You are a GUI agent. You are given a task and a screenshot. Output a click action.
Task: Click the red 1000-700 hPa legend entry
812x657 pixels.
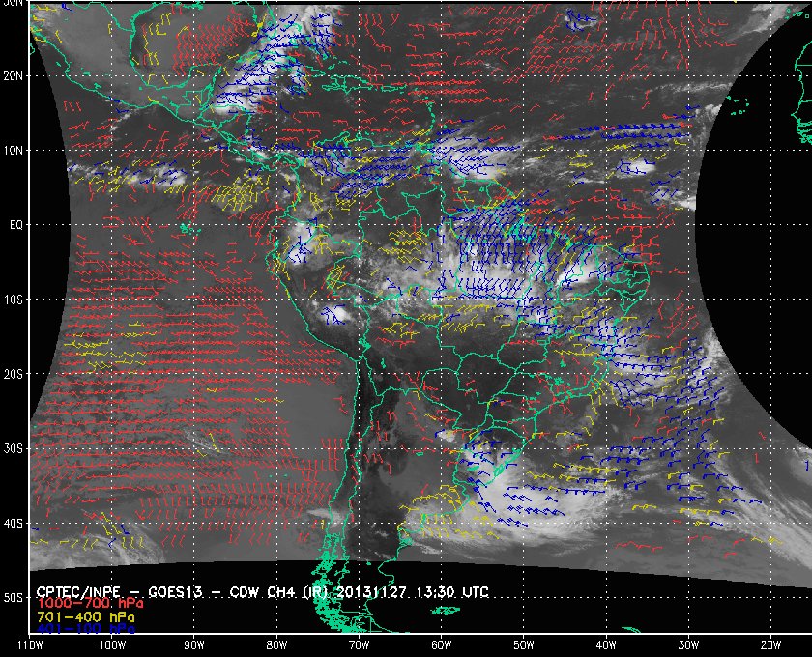coord(90,603)
